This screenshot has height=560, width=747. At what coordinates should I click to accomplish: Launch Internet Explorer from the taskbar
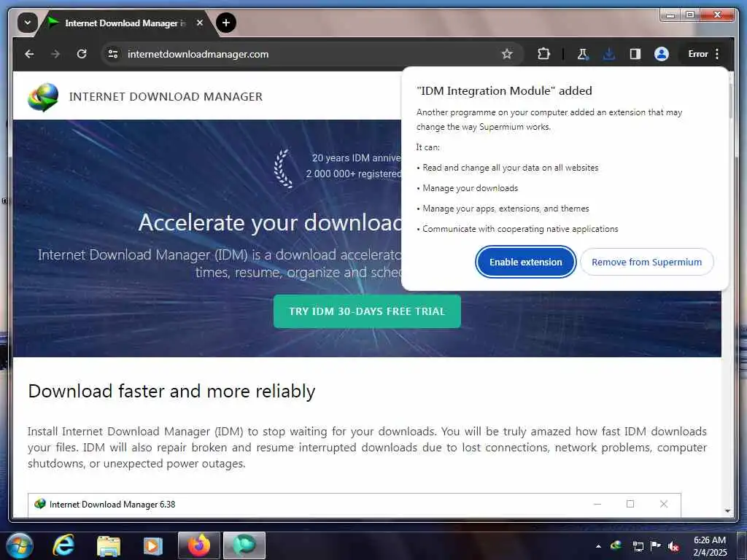pyautogui.click(x=64, y=545)
